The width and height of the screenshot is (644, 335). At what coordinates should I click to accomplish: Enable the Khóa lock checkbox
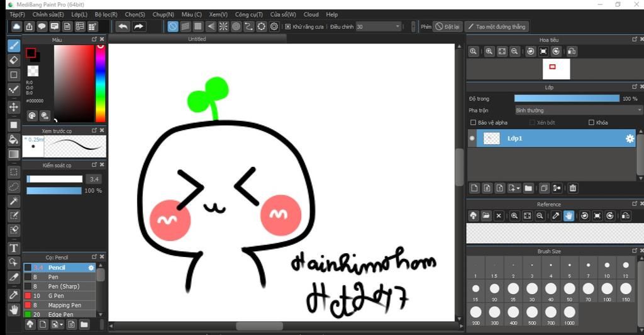click(x=591, y=123)
